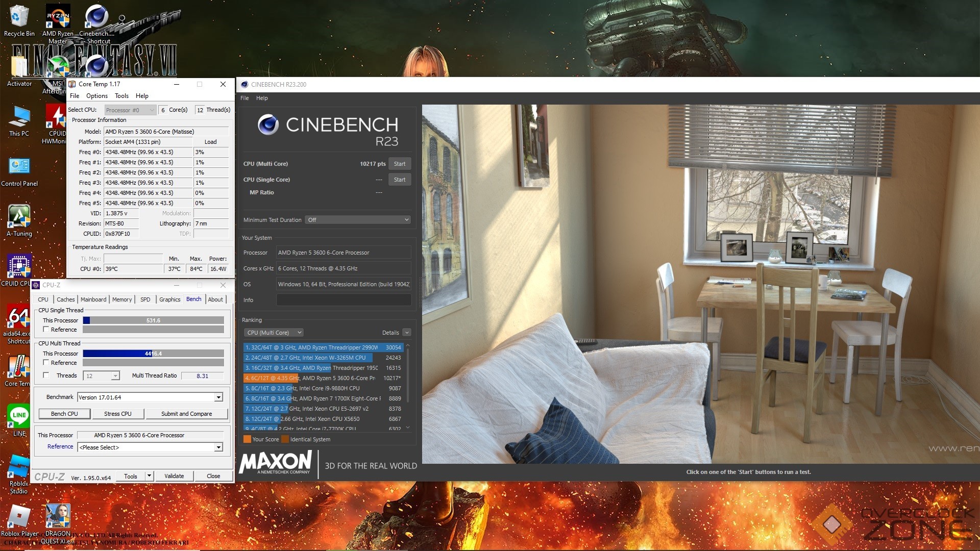
Task: Click the Bench CPU button
Action: pos(64,414)
